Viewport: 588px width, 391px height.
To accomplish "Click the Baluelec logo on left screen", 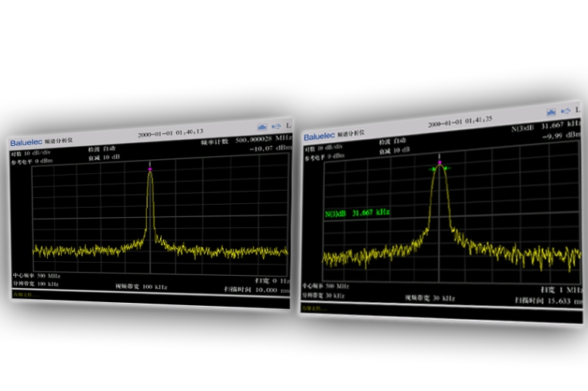I will point(26,143).
